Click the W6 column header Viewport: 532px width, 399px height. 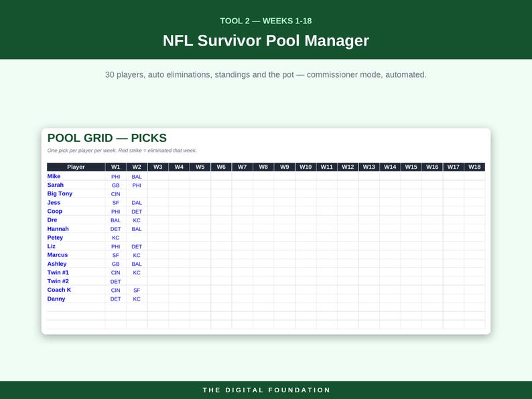click(x=221, y=167)
